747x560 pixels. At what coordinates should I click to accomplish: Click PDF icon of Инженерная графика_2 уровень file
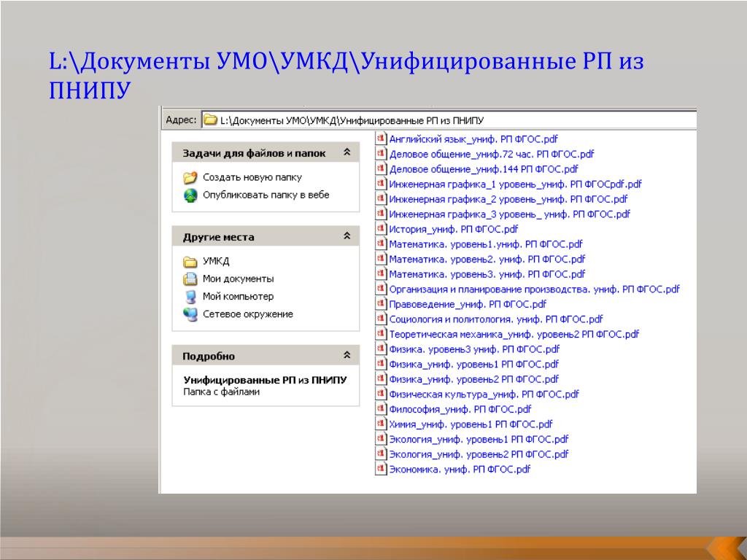pyautogui.click(x=381, y=198)
